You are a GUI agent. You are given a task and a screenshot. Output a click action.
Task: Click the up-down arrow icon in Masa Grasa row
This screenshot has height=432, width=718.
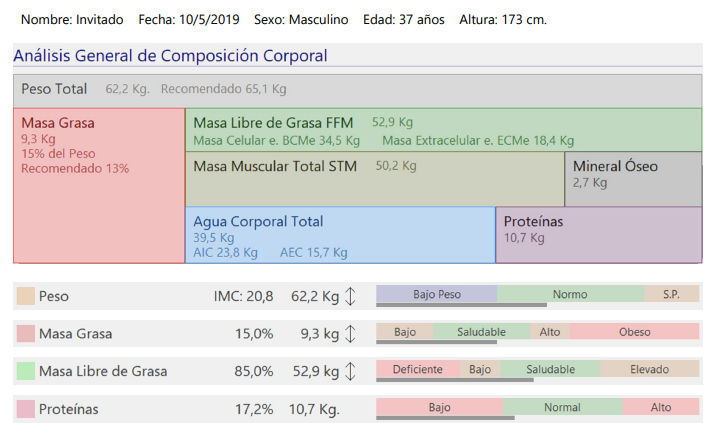tap(350, 334)
